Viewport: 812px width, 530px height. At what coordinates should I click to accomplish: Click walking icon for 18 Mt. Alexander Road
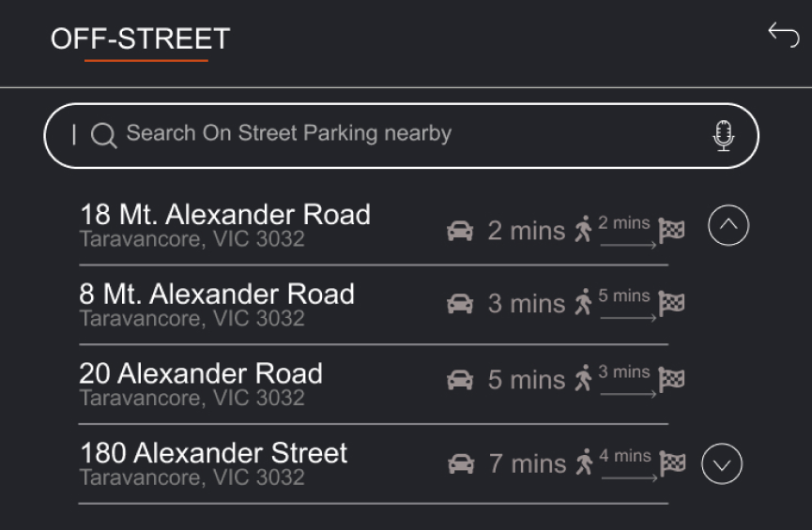pos(584,229)
